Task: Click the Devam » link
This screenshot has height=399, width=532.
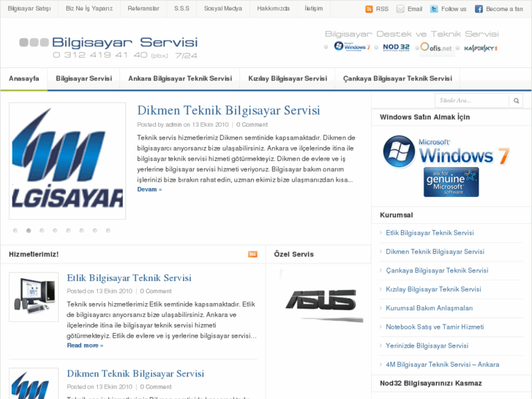Action: click(x=149, y=190)
